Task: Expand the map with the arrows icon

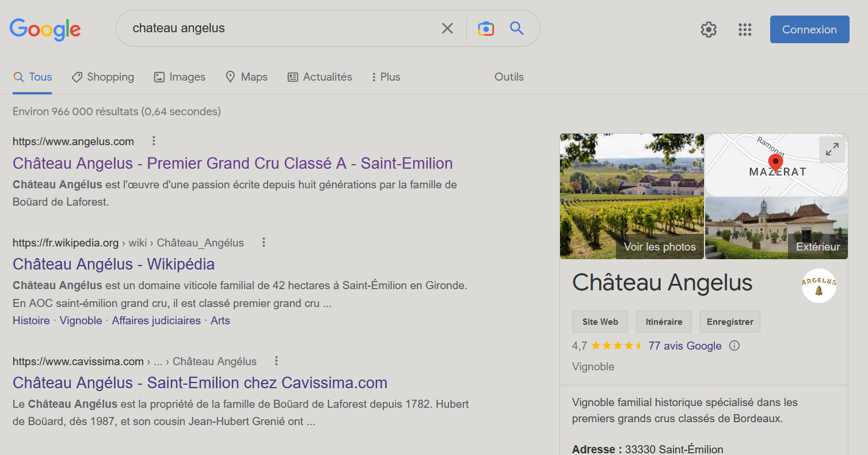Action: (x=832, y=150)
